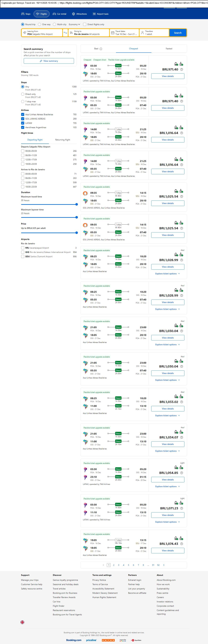Adjust the Maximum layover time slider handle
Image resolution: width=208 pixels, height=644 pixels.
[x=76, y=217]
